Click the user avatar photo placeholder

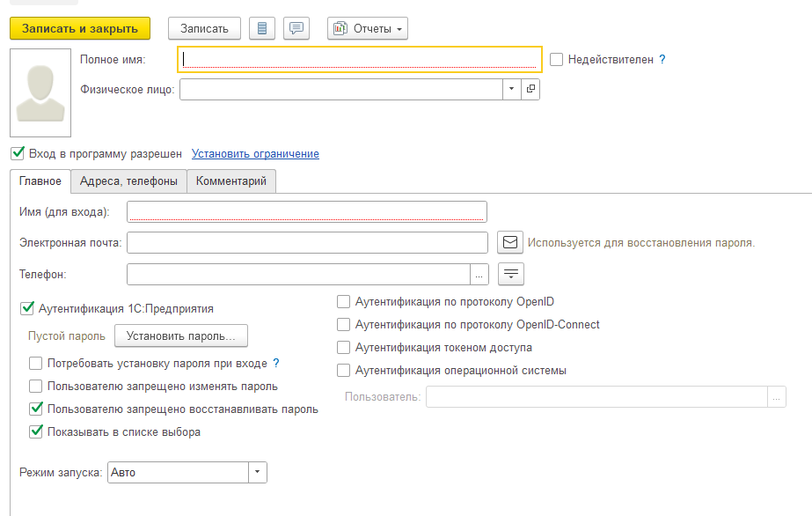click(x=40, y=92)
